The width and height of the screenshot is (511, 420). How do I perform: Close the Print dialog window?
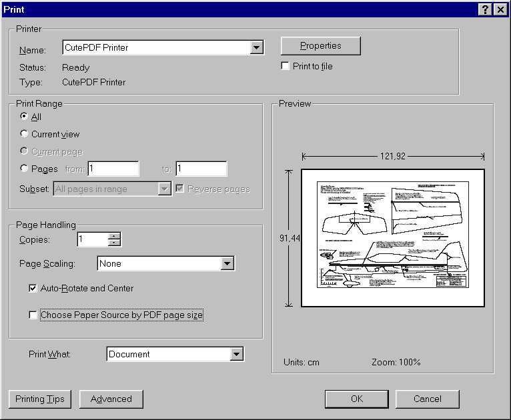[500, 9]
